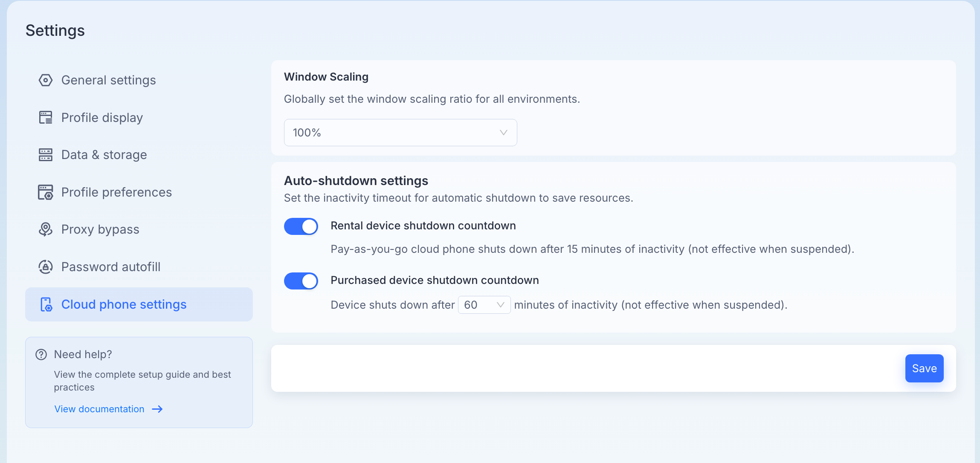Click the chevron in the scaling ratio box
The image size is (980, 463).
(x=504, y=133)
